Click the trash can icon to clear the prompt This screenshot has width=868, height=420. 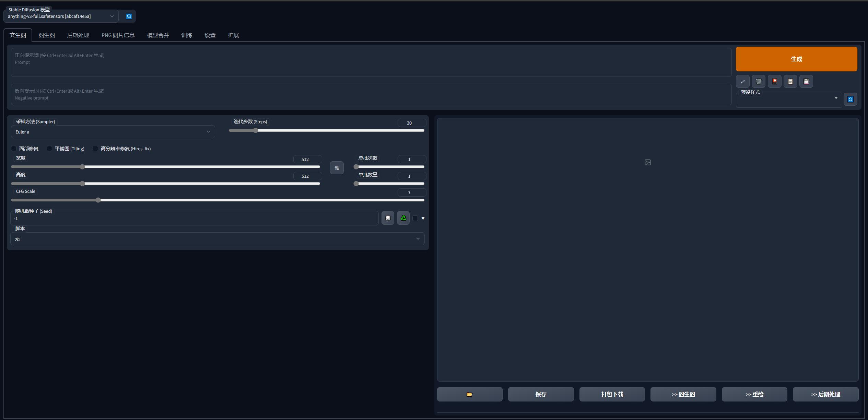[x=758, y=81]
